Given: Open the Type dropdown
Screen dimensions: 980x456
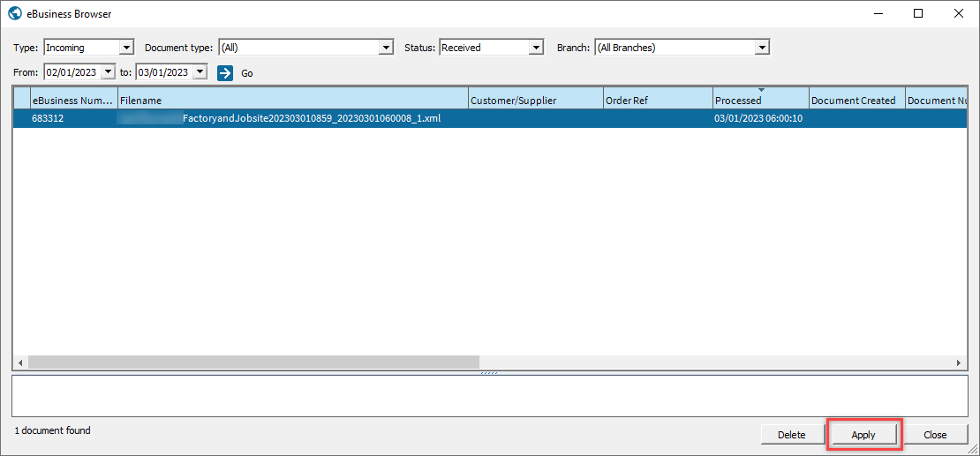Looking at the screenshot, I should [125, 48].
